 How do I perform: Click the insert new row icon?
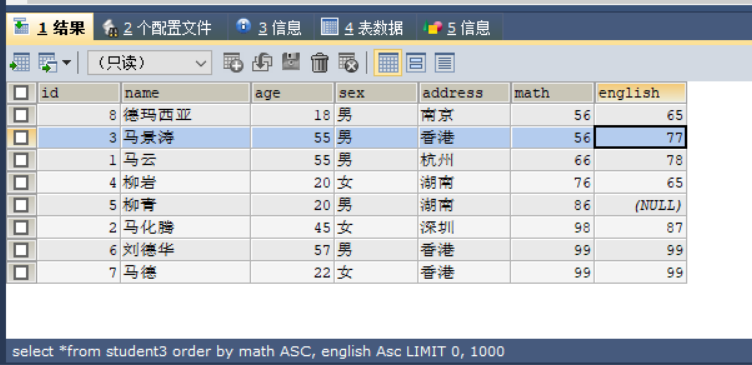click(233, 63)
